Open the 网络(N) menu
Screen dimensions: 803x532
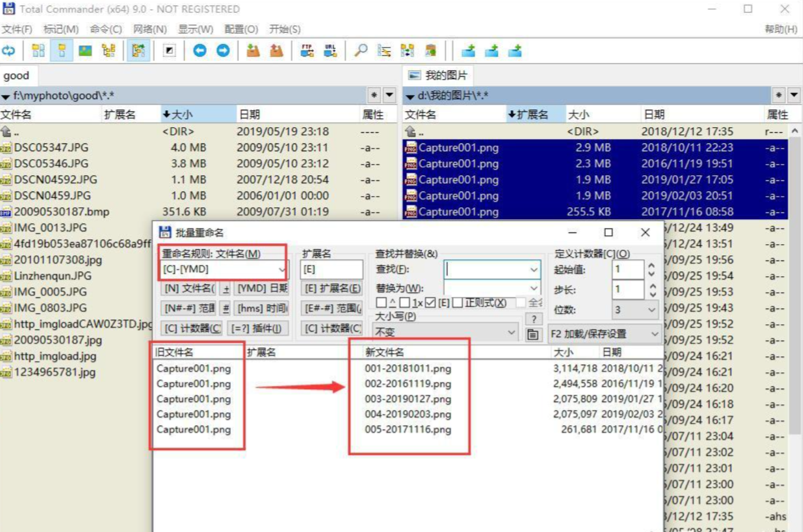[x=150, y=29]
